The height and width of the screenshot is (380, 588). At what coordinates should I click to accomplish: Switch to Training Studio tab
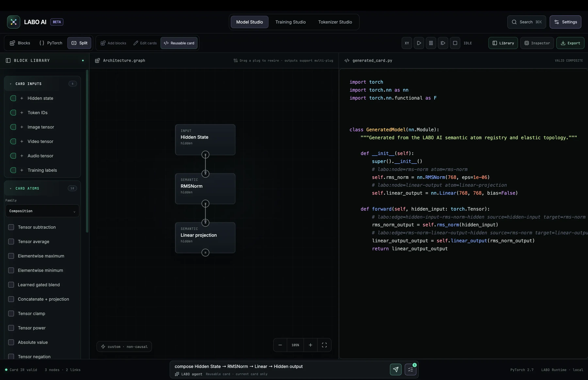290,22
